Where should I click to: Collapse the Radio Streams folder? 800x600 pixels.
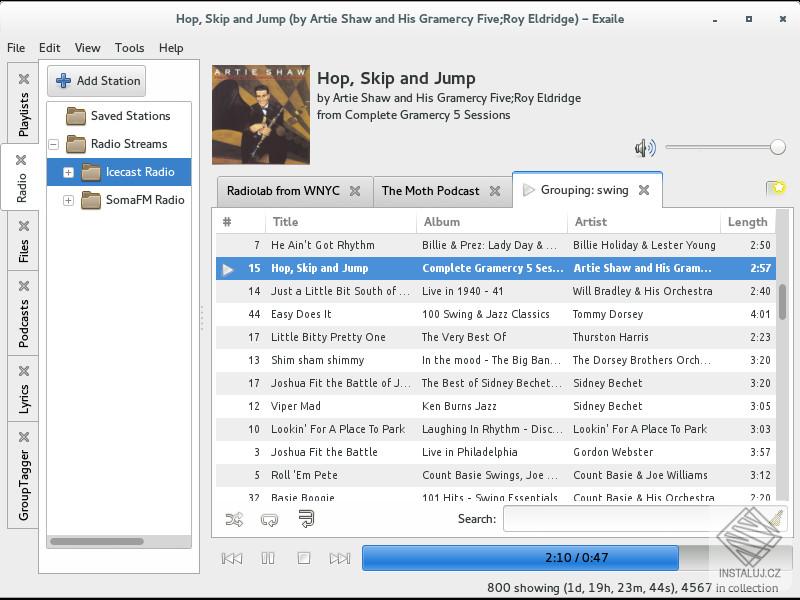pos(54,144)
